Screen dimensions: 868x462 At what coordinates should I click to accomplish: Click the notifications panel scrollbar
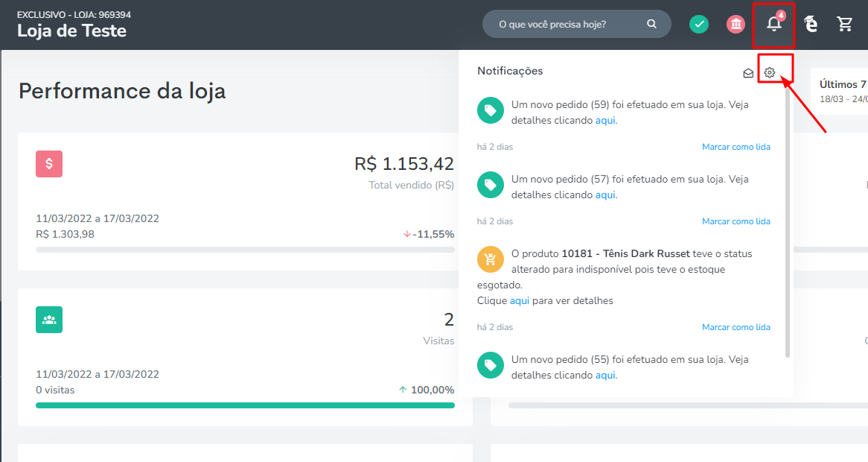[787, 224]
